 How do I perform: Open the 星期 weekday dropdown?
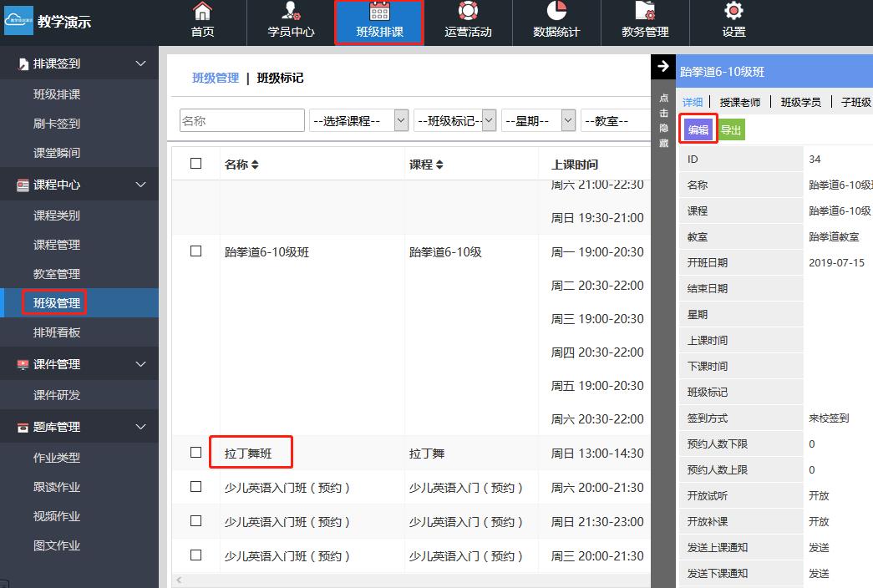click(539, 121)
